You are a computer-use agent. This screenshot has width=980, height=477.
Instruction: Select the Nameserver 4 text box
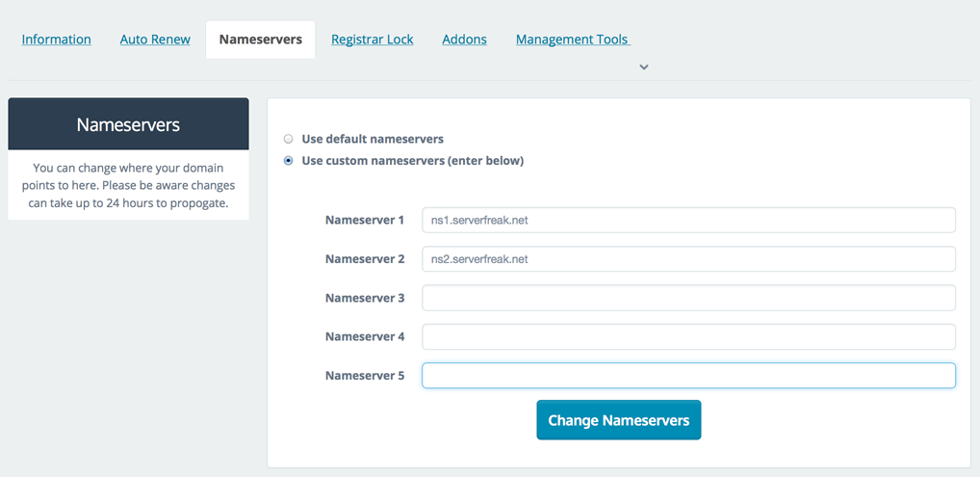coord(688,336)
